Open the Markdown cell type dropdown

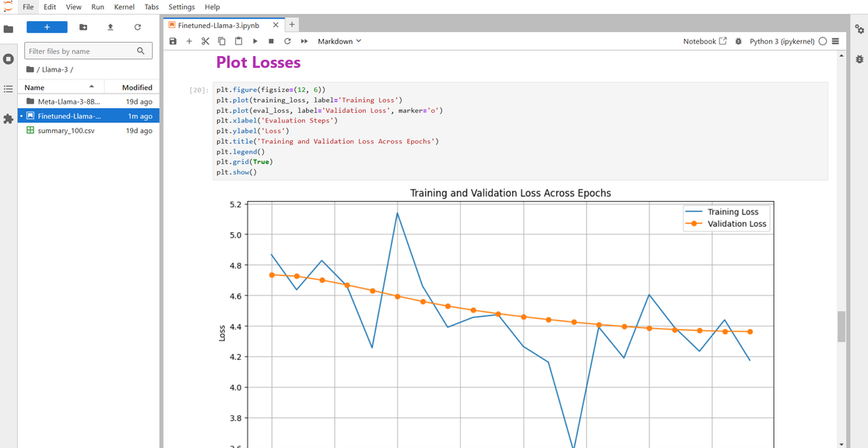pos(339,41)
